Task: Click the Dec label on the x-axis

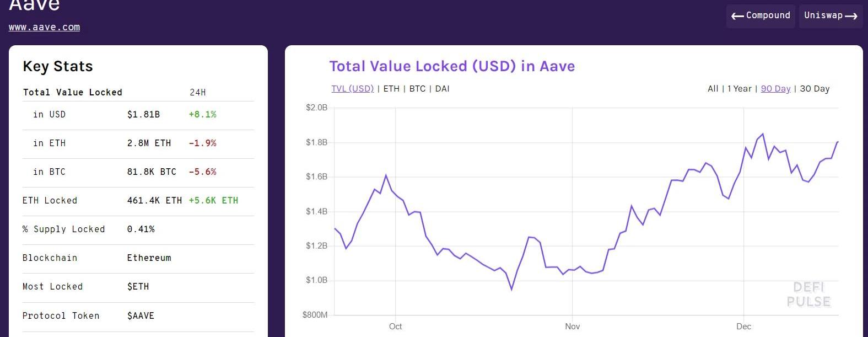Action: 743,327
